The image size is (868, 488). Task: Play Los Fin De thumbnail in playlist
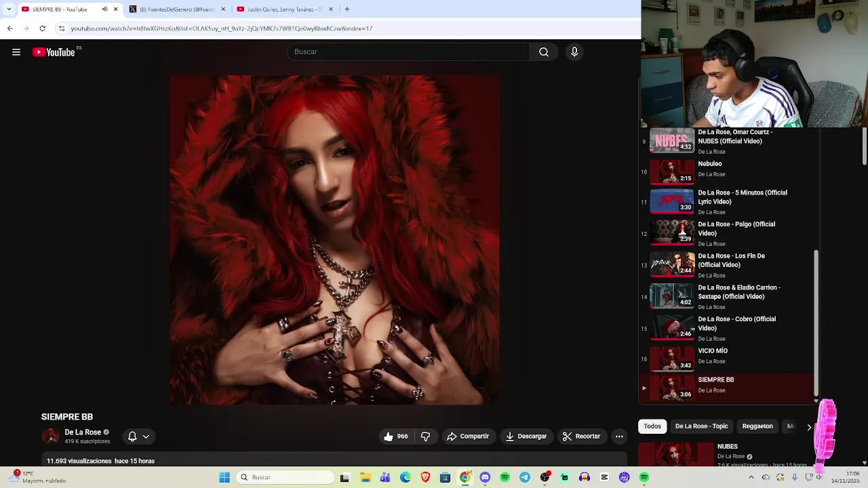click(672, 265)
